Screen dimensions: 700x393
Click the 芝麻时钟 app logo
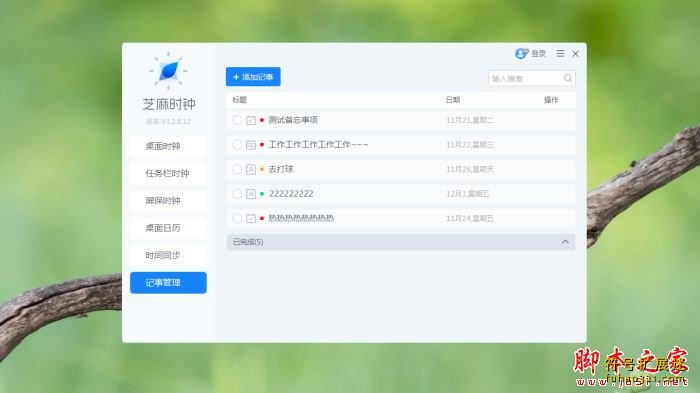coord(168,70)
